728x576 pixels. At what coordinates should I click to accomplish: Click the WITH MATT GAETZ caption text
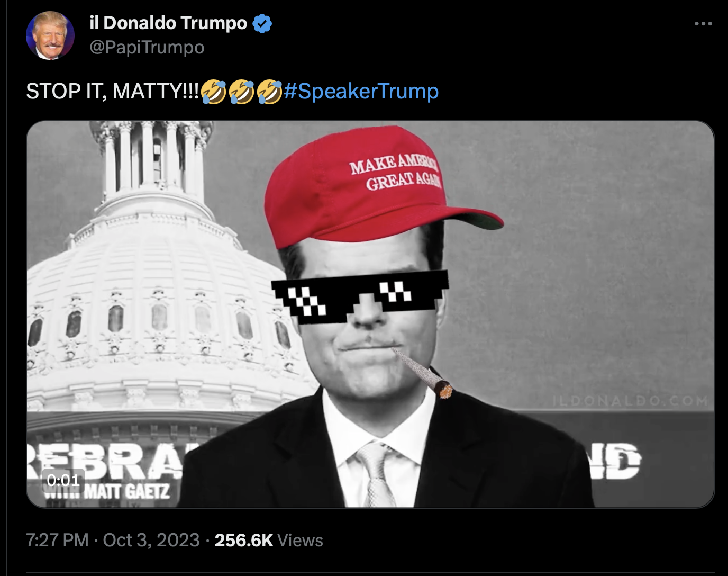tap(107, 491)
